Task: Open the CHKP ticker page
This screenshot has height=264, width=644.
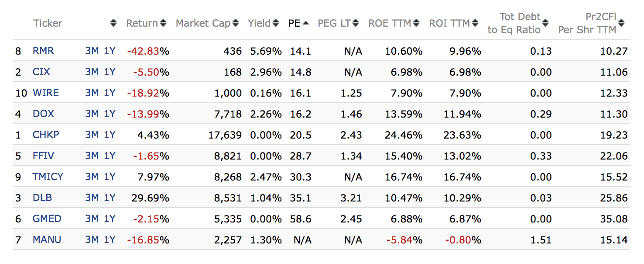Action: pos(46,135)
